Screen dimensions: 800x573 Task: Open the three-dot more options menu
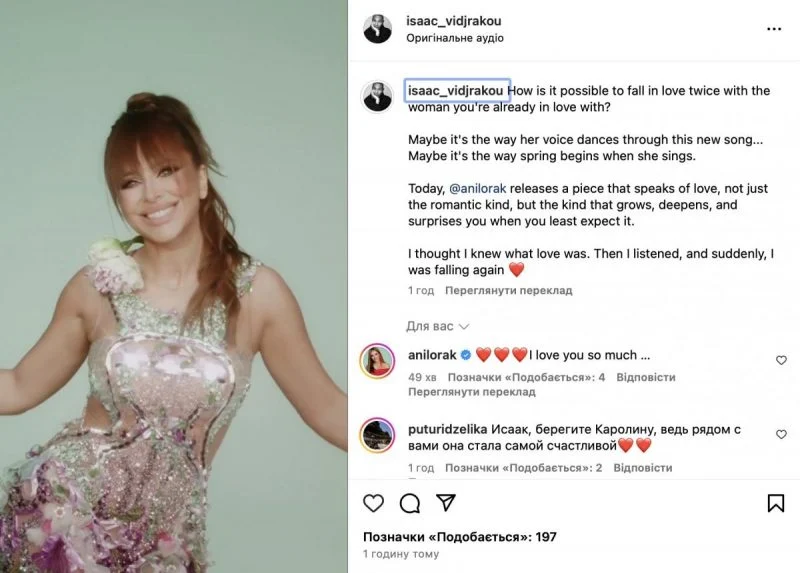(773, 29)
